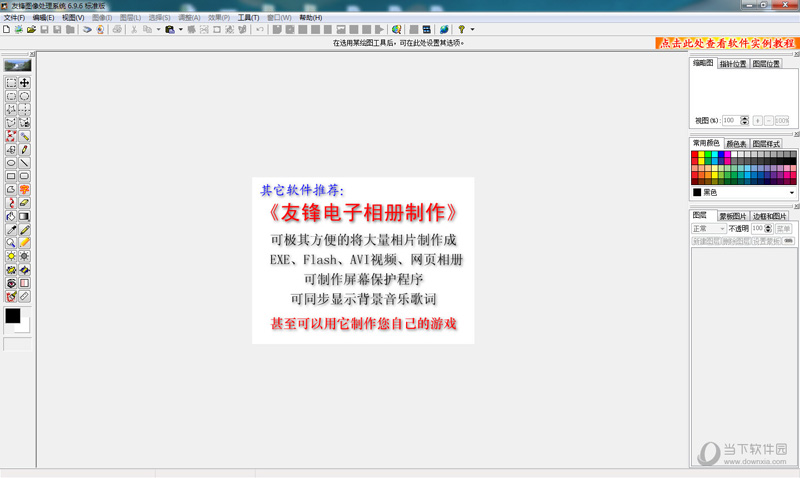Click the 视图(%) value field showing 100
Image resolution: width=800 pixels, height=478 pixels.
(731, 120)
